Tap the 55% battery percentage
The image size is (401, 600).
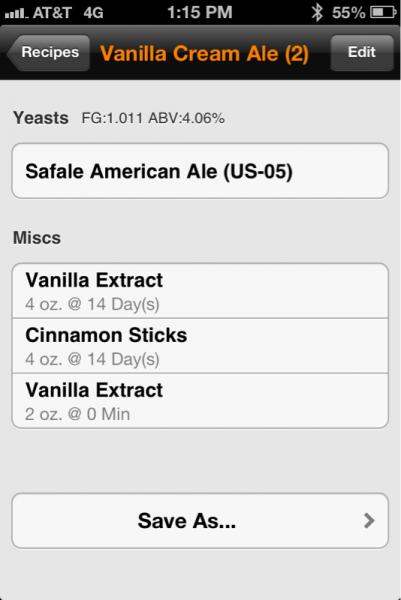click(348, 13)
